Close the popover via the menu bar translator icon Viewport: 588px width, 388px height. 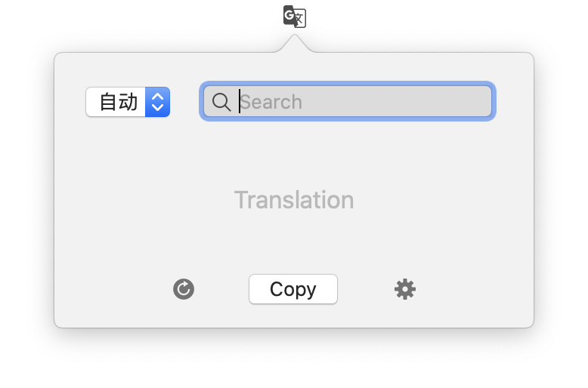[294, 16]
